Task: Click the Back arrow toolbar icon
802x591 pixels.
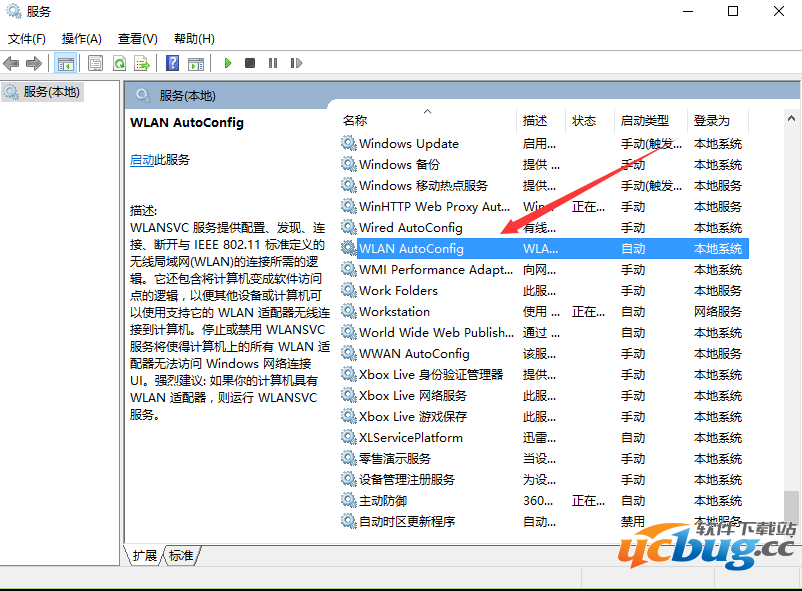Action: coord(11,63)
